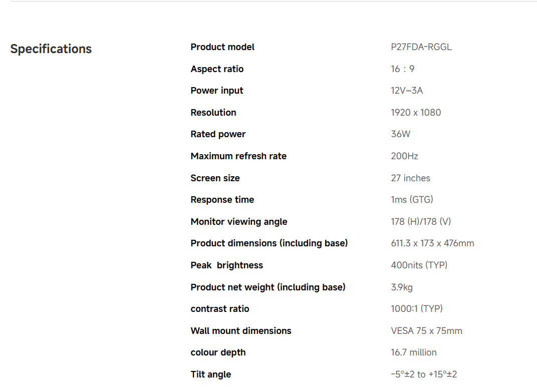This screenshot has height=392, width=537.
Task: Click the Peak brightness label
Action: click(x=226, y=265)
